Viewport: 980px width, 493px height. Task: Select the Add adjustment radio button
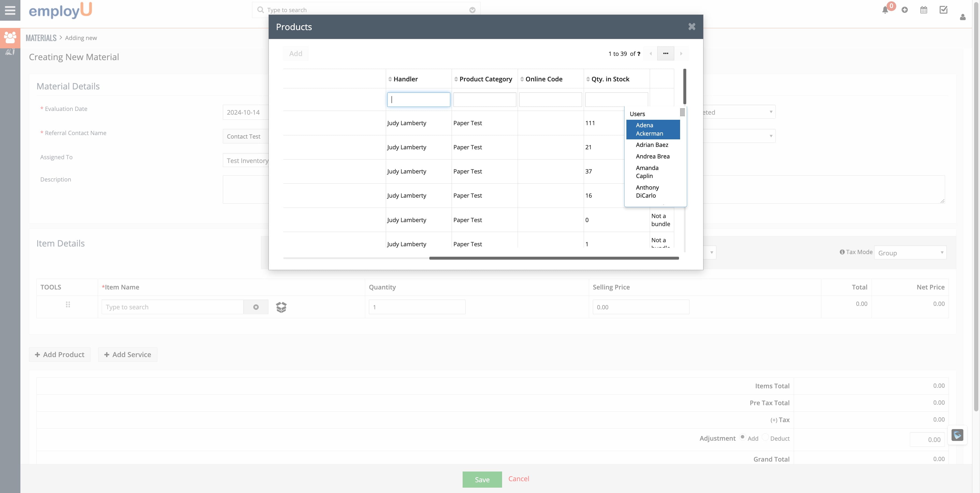[742, 437]
